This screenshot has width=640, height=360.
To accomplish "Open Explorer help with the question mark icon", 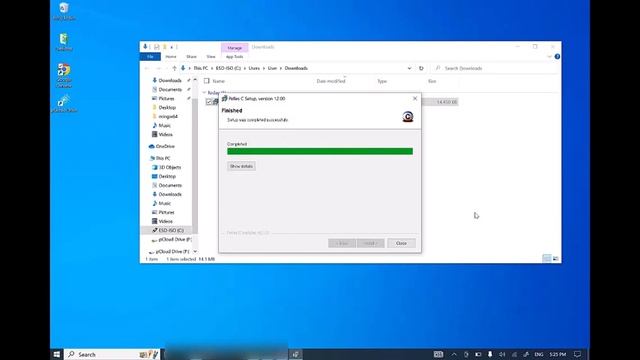I will (557, 56).
